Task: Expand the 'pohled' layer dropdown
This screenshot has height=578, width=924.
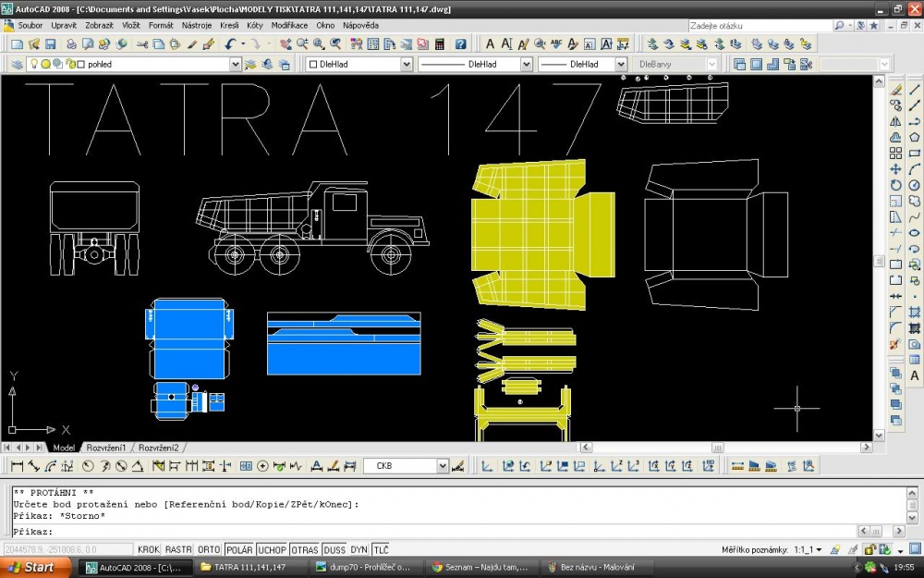Action: pyautogui.click(x=235, y=65)
